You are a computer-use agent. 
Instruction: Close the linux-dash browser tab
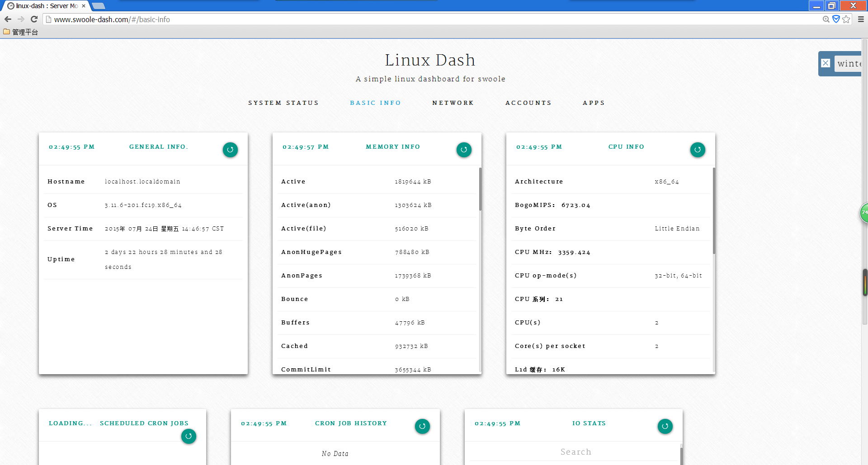tap(84, 6)
